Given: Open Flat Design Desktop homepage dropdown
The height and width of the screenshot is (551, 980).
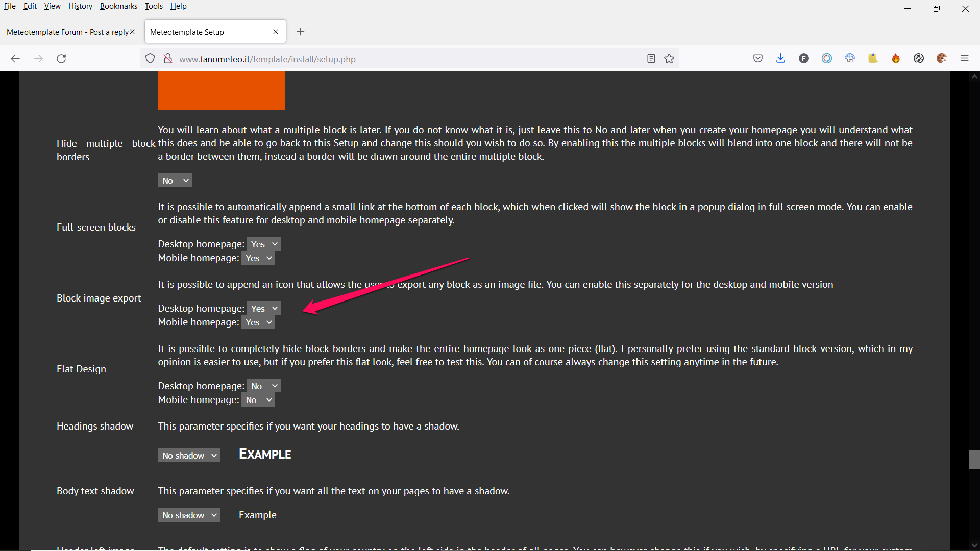Looking at the screenshot, I should (x=264, y=386).
